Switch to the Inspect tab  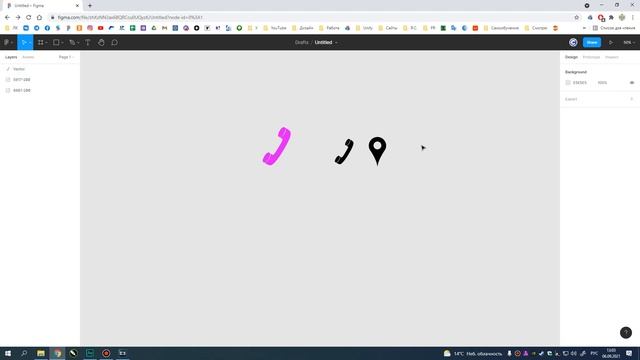pos(611,57)
